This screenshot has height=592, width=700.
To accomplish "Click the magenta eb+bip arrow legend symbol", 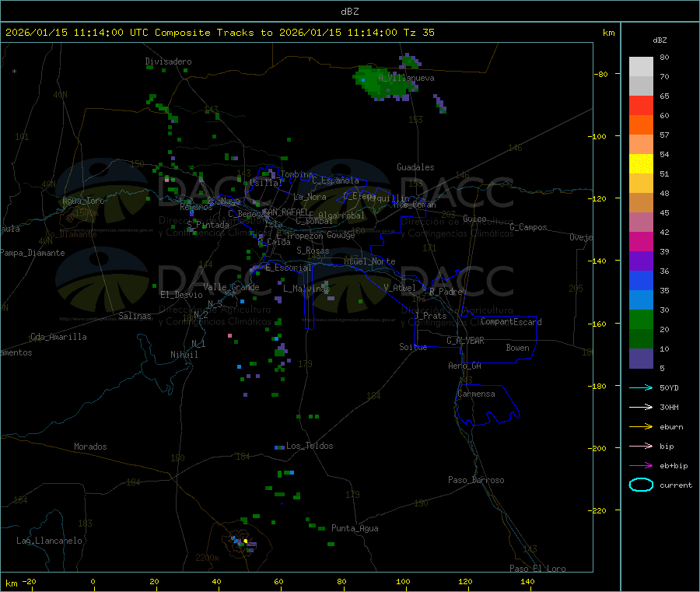I will (641, 466).
